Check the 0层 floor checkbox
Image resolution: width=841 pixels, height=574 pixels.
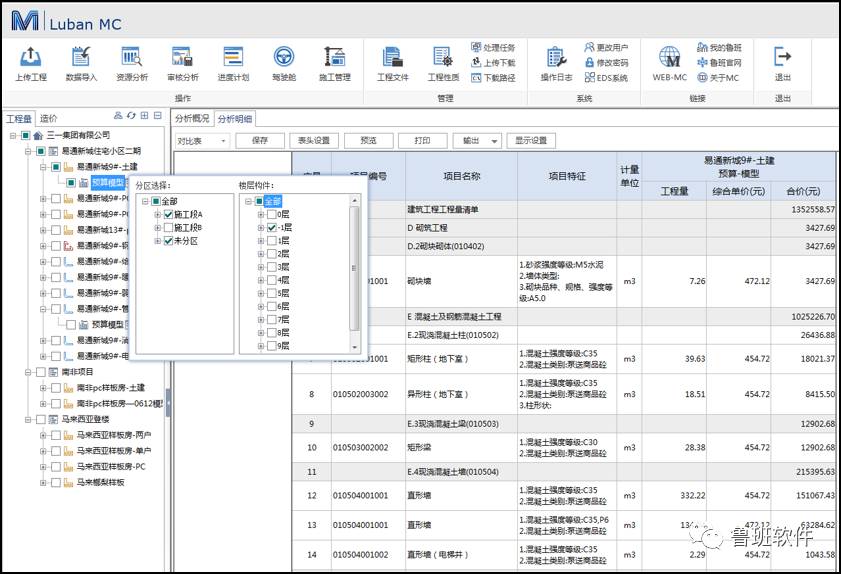[x=271, y=215]
